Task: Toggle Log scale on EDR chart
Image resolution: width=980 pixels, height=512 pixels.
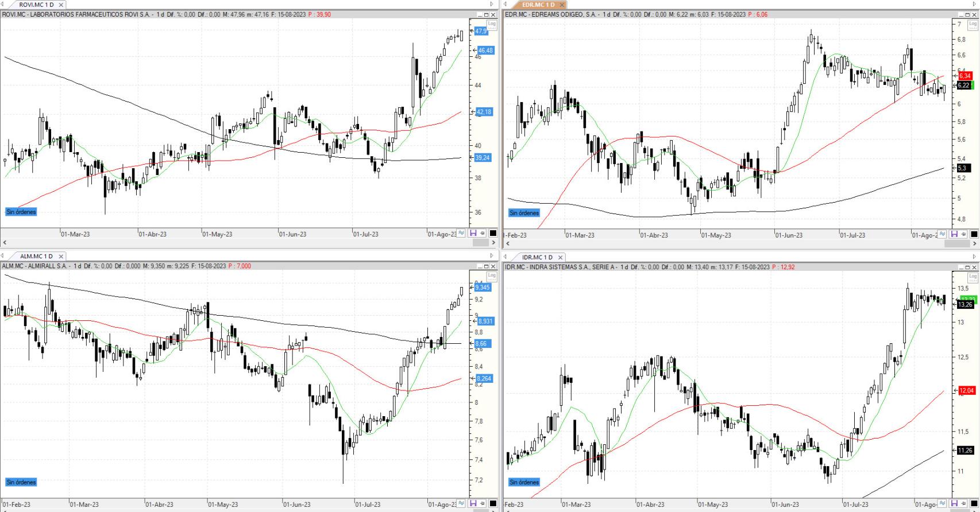Action: pyautogui.click(x=972, y=24)
